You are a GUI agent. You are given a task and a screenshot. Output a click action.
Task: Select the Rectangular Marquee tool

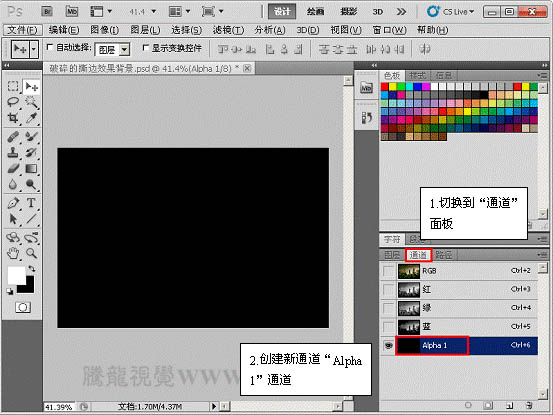tap(13, 86)
